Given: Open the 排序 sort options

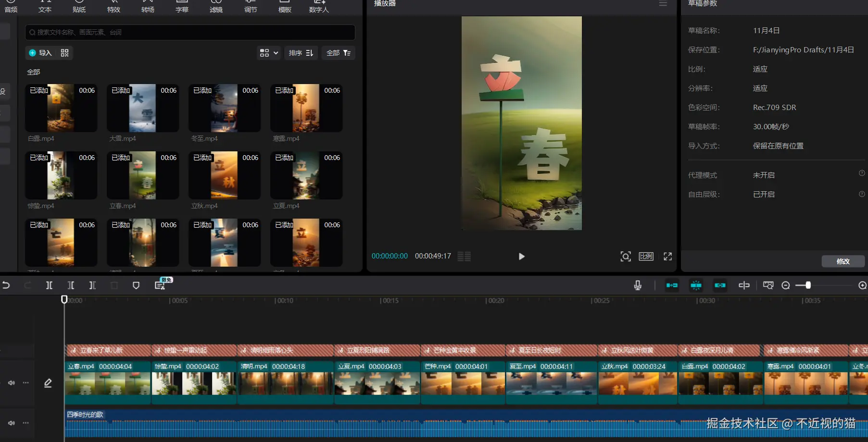Looking at the screenshot, I should (301, 53).
